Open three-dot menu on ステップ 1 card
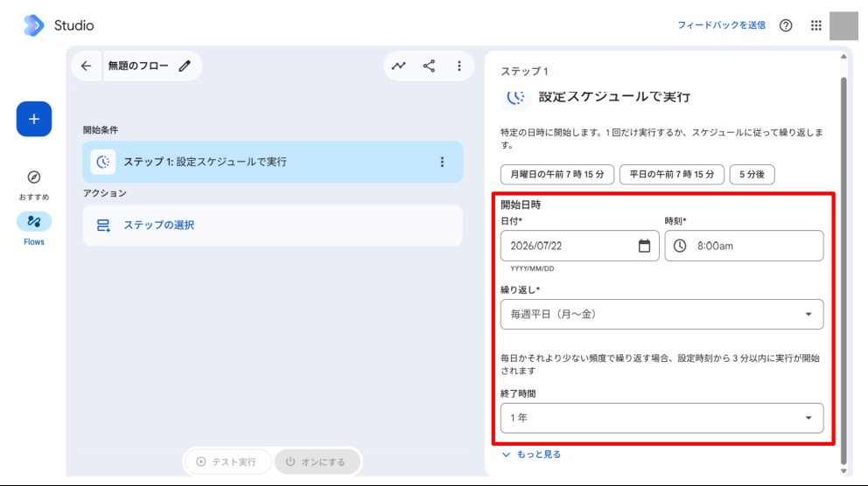The width and height of the screenshot is (868, 486). [442, 162]
